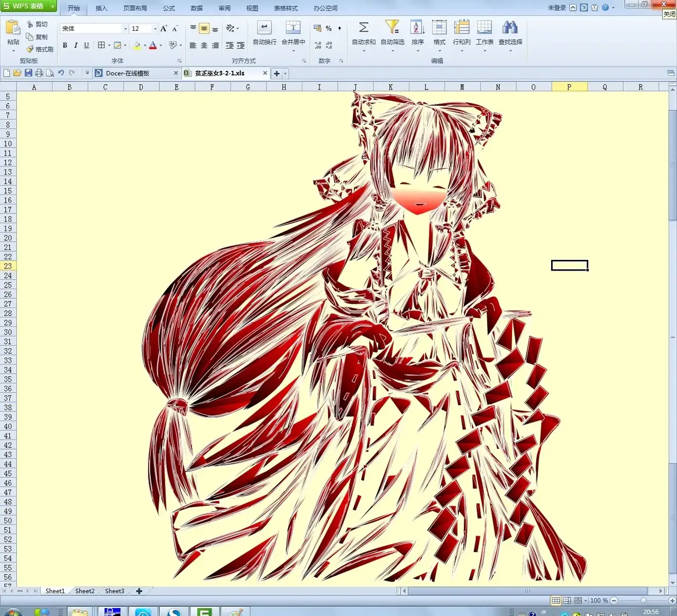
Task: Toggle Italic formatting
Action: [76, 46]
